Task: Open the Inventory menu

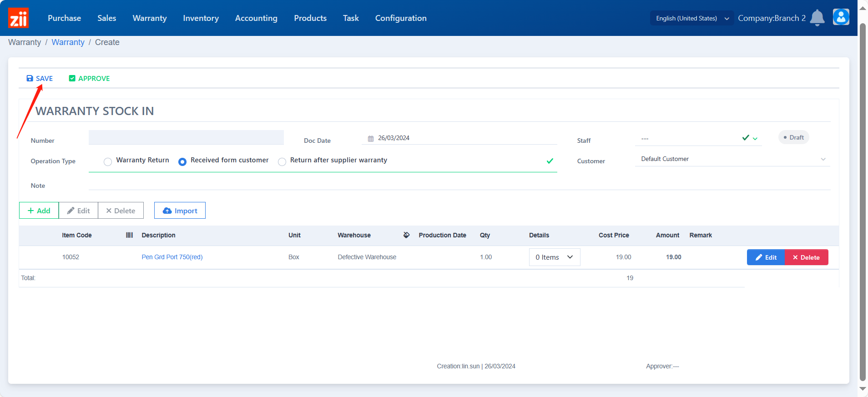Action: click(x=201, y=18)
